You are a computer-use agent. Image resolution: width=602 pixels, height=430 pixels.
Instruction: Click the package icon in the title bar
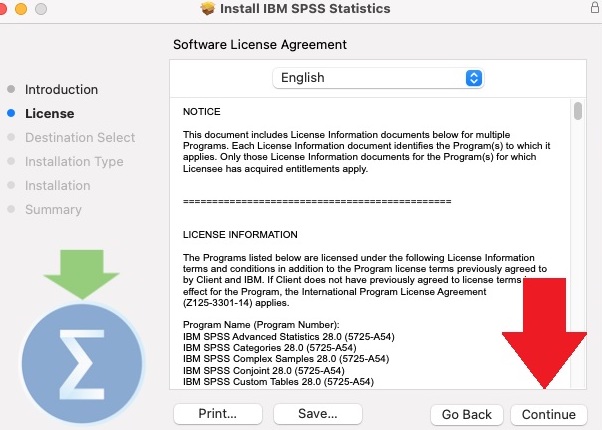point(208,9)
